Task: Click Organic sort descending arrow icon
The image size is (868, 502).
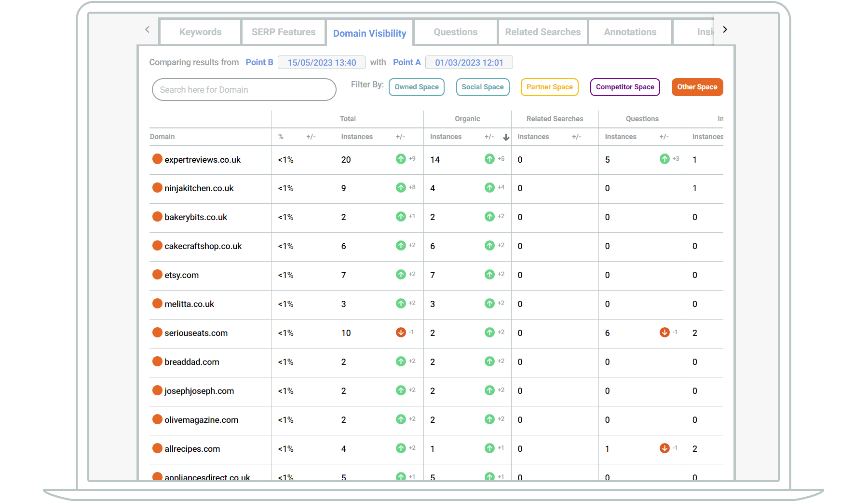Action: tap(506, 137)
